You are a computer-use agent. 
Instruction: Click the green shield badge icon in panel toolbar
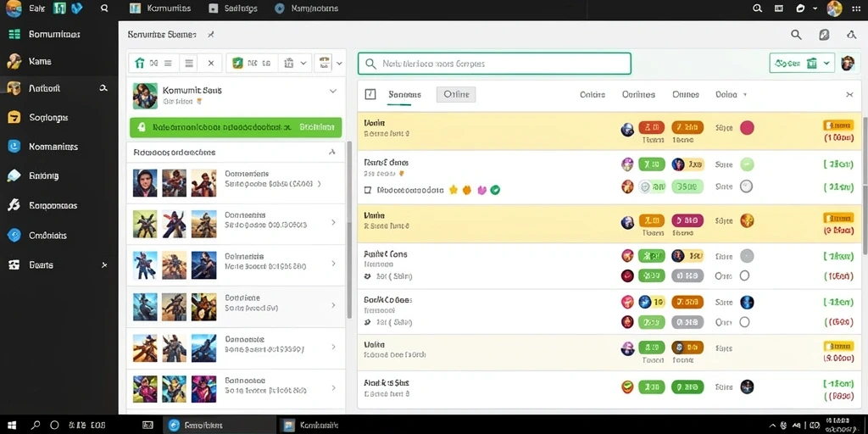coord(237,63)
